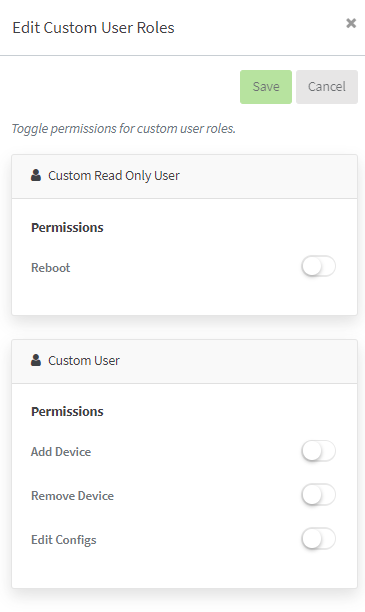365x612 pixels.
Task: Click the italic Toggle permissions description text
Action: click(124, 129)
